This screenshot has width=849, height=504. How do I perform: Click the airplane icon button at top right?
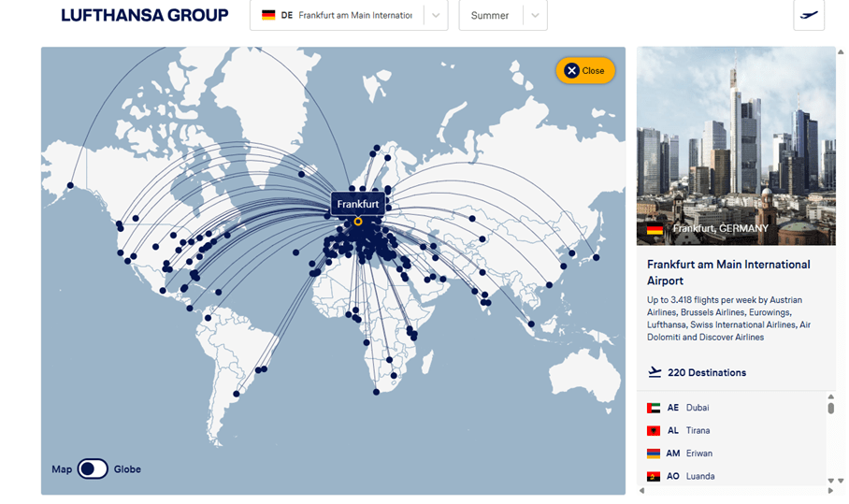tap(809, 15)
